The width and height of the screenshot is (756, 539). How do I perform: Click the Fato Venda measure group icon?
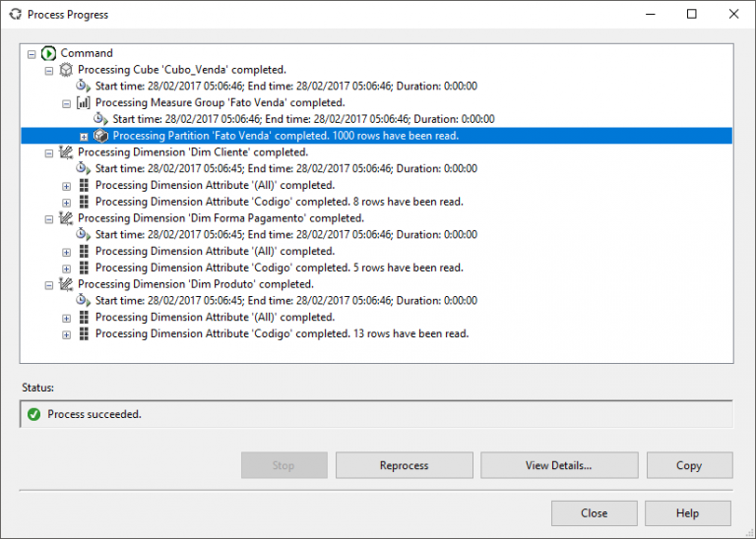click(x=84, y=102)
